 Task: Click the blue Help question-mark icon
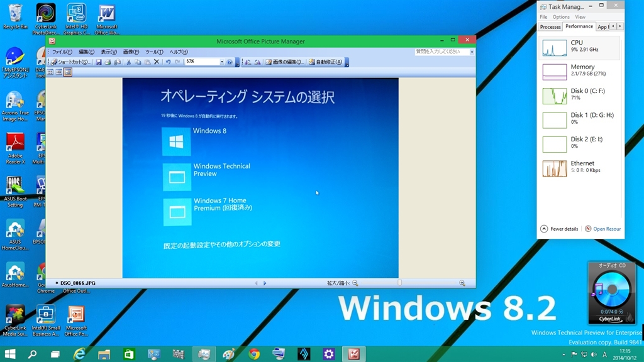(230, 62)
